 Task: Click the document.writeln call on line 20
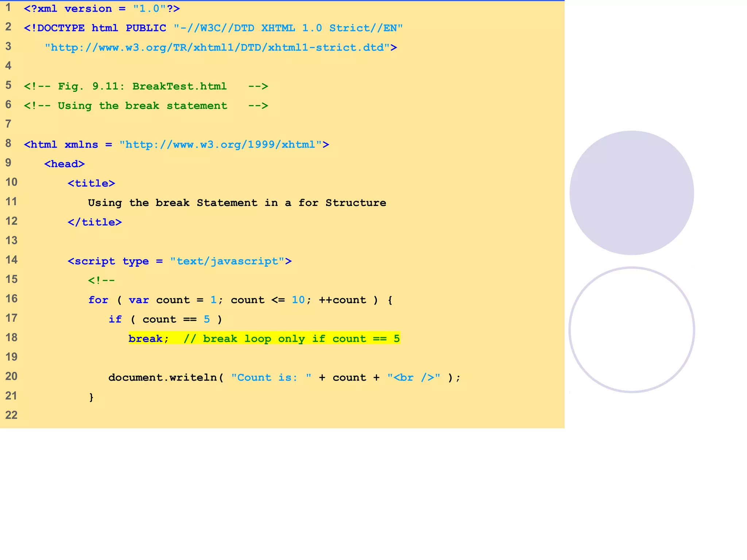coord(285,378)
